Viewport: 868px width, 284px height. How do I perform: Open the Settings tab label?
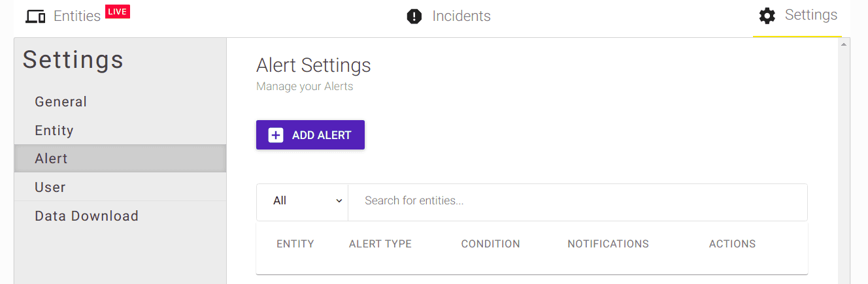click(810, 15)
